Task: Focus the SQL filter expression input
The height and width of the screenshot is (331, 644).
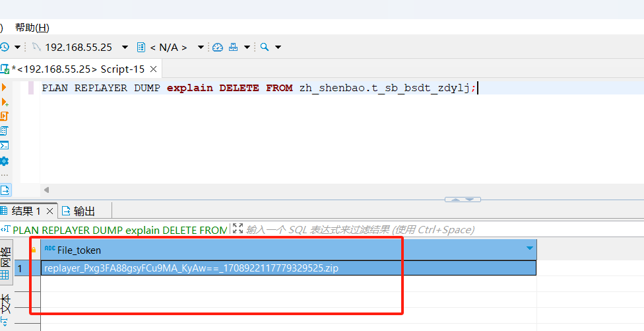Action: tap(360, 230)
